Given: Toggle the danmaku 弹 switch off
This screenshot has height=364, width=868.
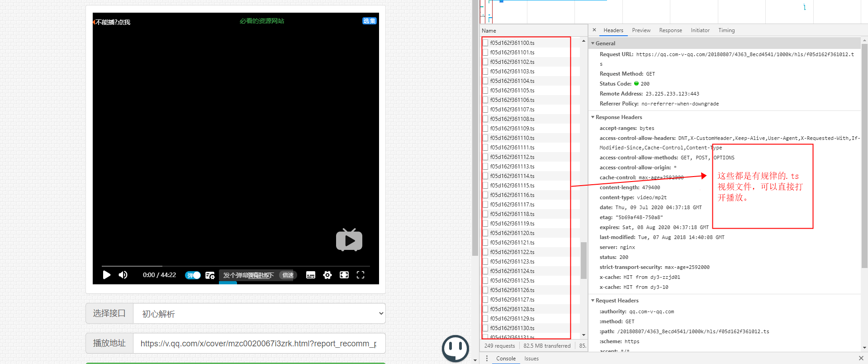Looking at the screenshot, I should click(193, 275).
